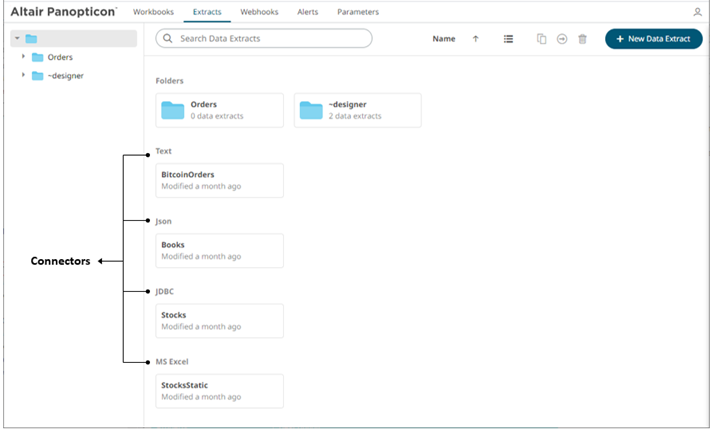Image resolution: width=713 pixels, height=433 pixels.
Task: Click the user account icon
Action: point(697,12)
